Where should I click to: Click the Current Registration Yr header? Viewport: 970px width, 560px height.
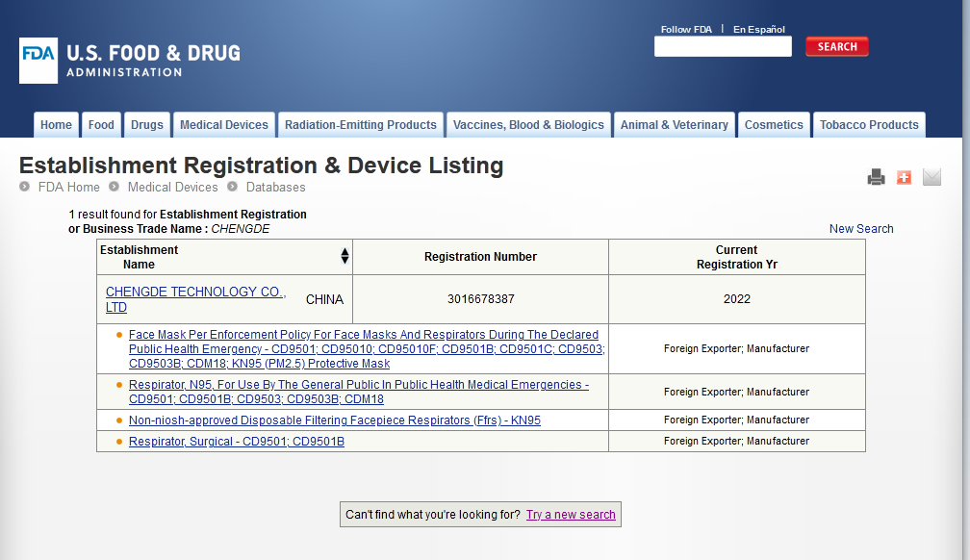click(737, 257)
